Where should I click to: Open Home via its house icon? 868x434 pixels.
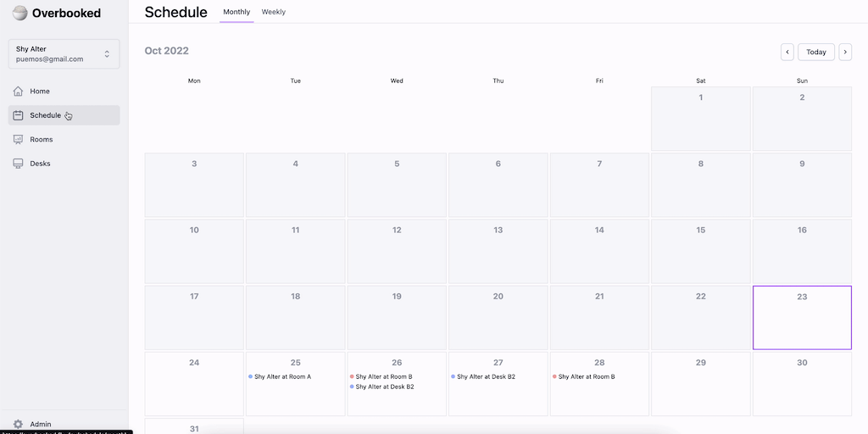point(19,92)
